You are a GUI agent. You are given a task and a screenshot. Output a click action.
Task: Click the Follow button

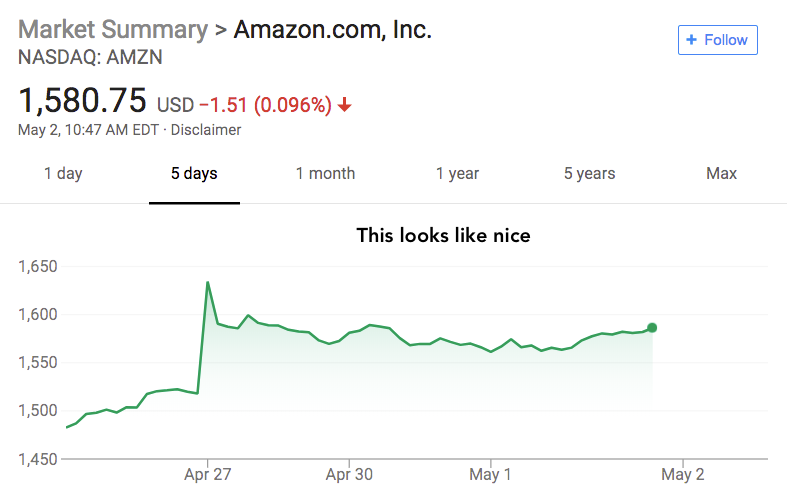(x=717, y=40)
